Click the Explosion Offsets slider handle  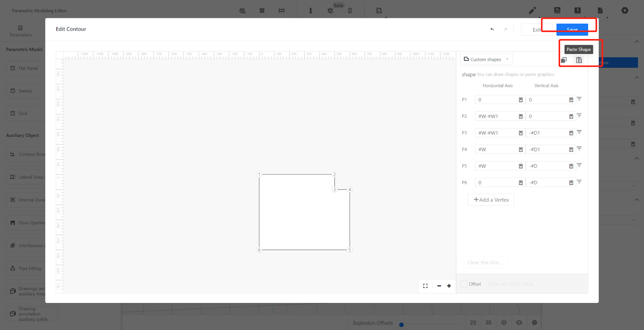[x=401, y=324]
